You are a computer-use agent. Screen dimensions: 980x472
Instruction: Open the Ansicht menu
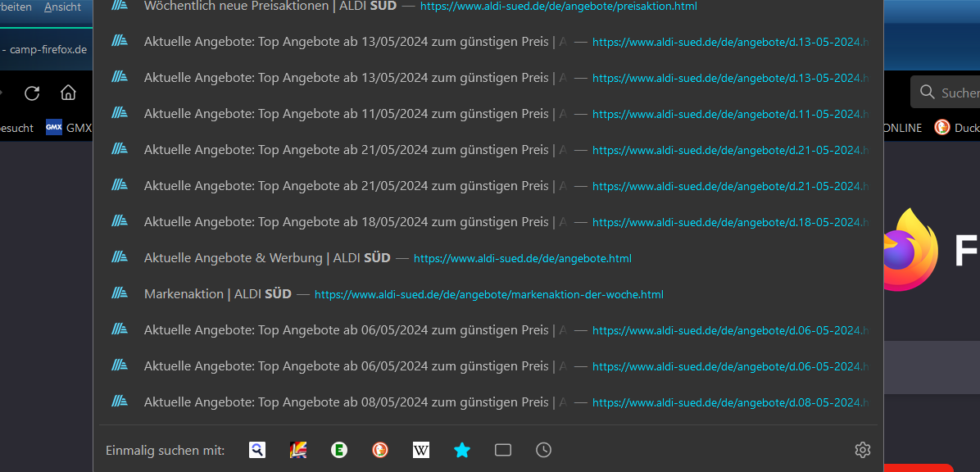(62, 7)
